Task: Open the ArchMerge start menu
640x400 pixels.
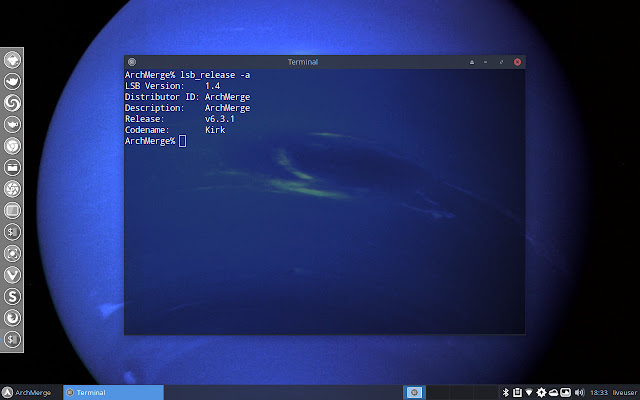Action: tap(27, 393)
